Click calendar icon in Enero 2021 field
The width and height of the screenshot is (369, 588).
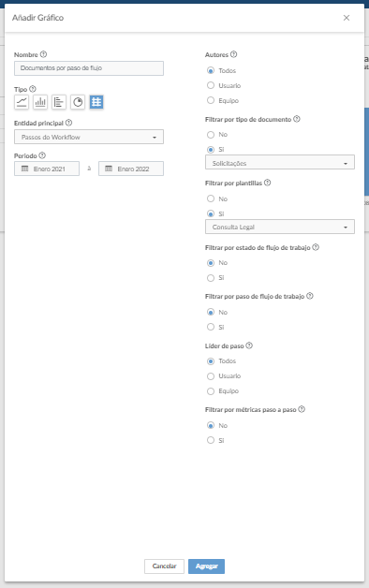point(24,169)
